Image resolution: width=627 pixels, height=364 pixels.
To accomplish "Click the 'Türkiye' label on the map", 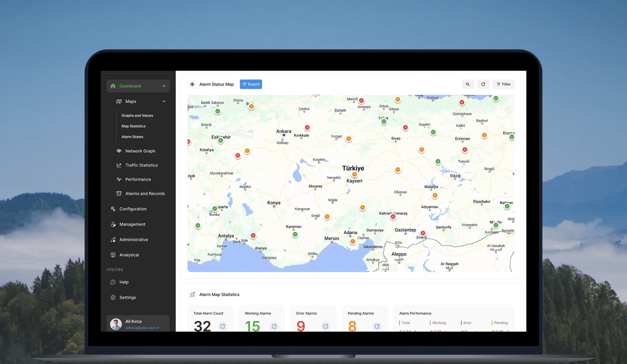I will click(x=353, y=168).
